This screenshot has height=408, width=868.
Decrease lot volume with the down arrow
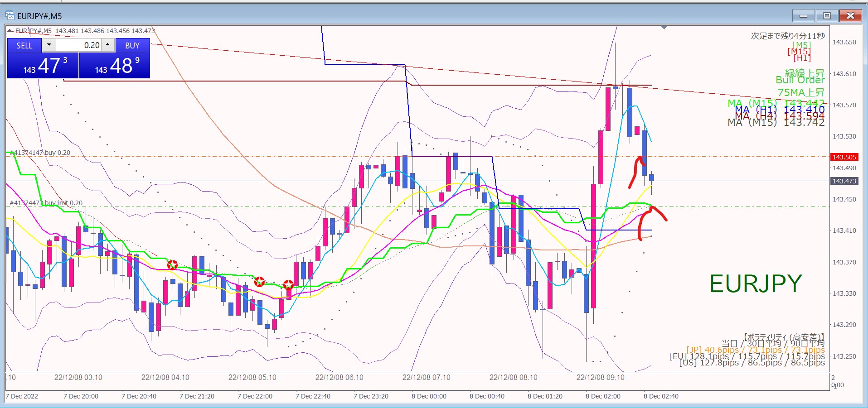tap(49, 45)
